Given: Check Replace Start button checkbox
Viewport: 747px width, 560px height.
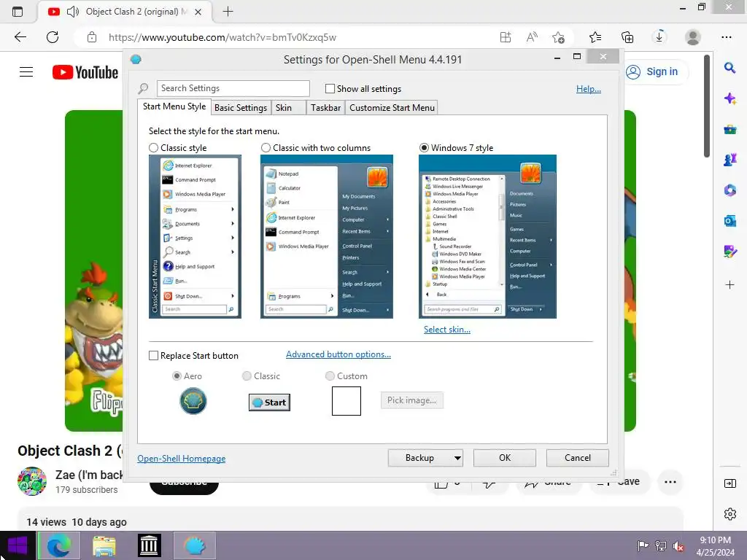Looking at the screenshot, I should pyautogui.click(x=153, y=356).
